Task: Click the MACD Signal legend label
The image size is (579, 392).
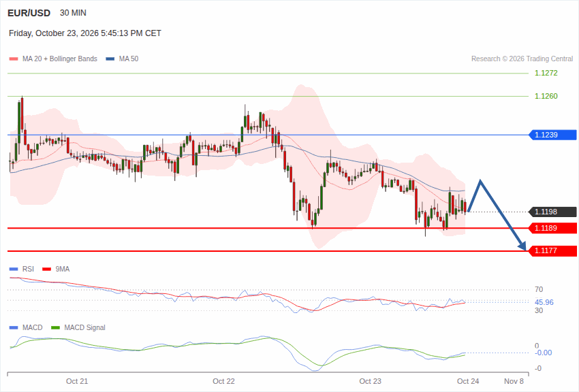Action: click(x=84, y=328)
